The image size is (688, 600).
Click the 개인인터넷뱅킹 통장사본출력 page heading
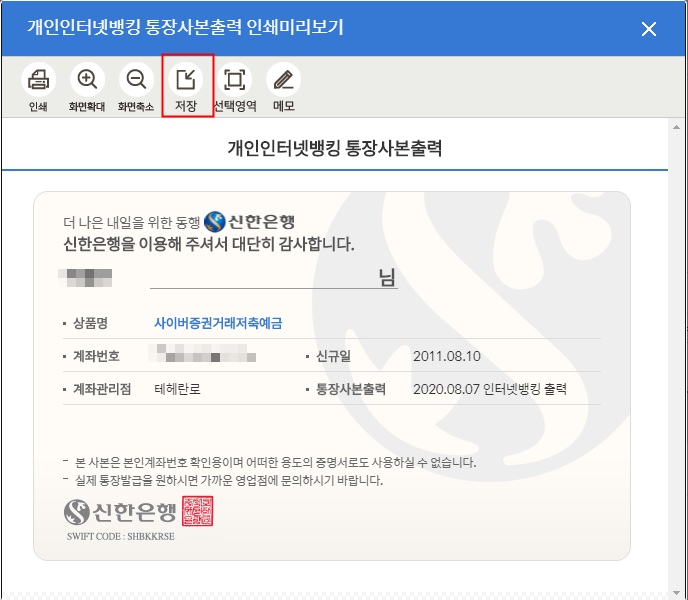334,148
